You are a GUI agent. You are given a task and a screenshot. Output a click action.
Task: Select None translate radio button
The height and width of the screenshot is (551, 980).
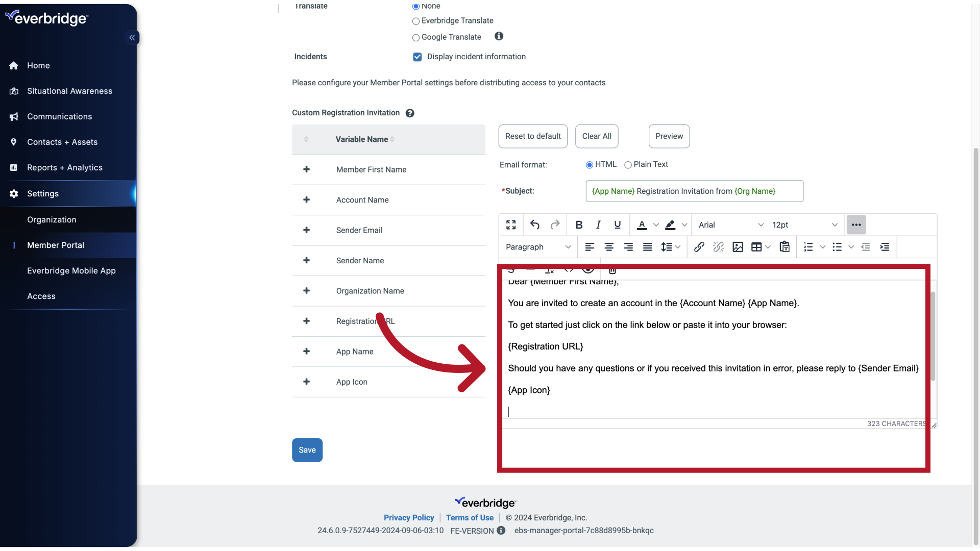416,6
